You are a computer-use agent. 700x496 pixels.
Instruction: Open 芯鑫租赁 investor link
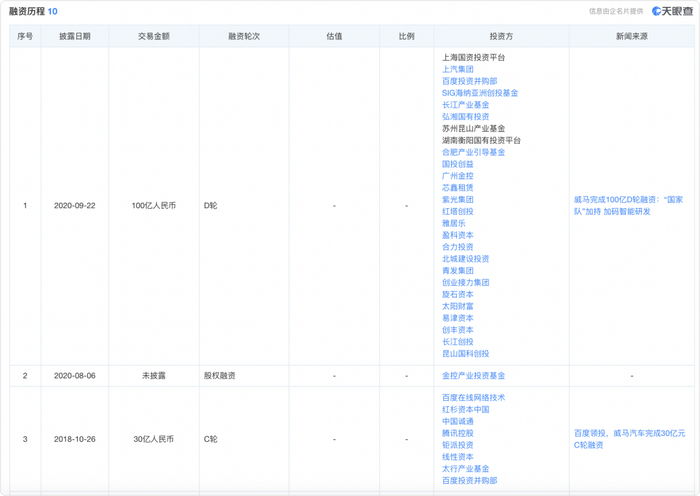[x=458, y=188]
